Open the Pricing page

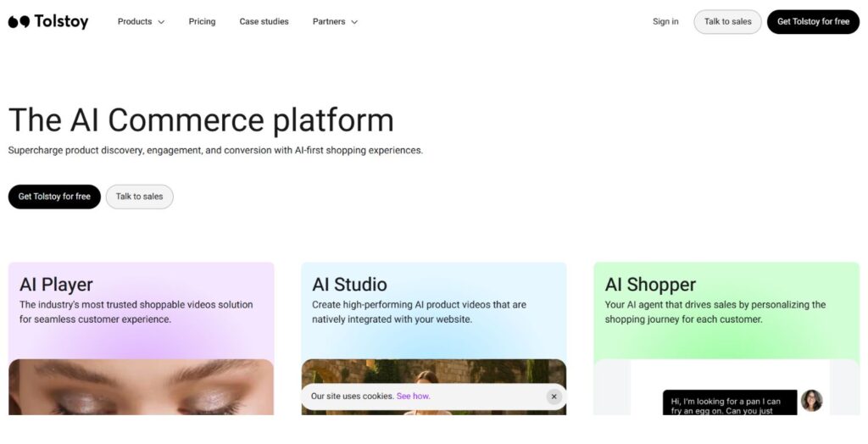[x=202, y=21]
